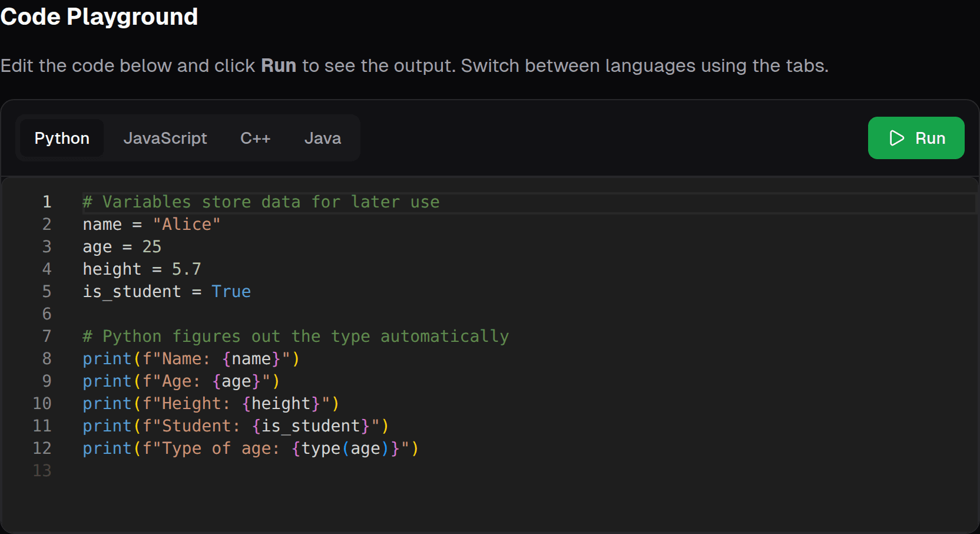Open the C++ language tab

coord(255,138)
